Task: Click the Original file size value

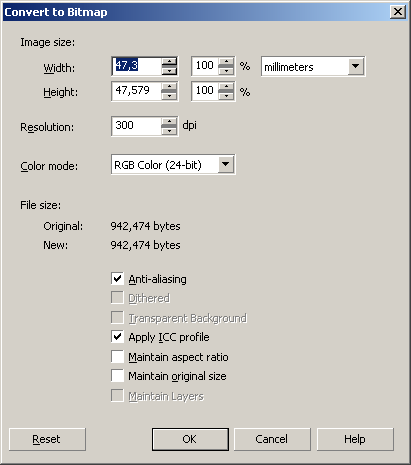Action: click(x=145, y=226)
